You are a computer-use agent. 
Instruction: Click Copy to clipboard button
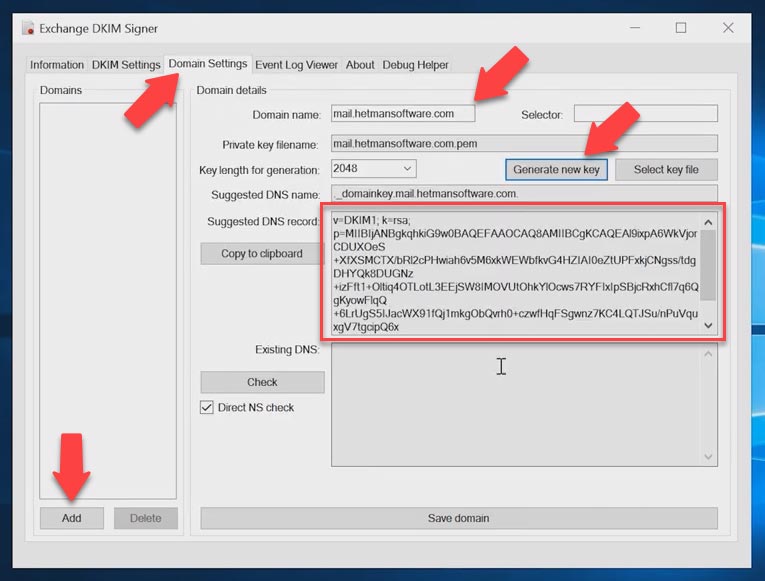pyautogui.click(x=262, y=254)
